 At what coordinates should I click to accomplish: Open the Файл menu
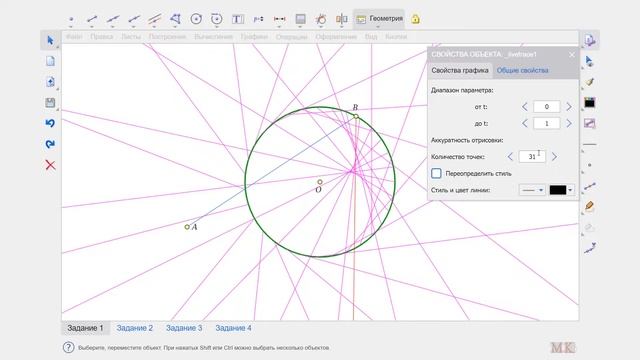coord(74,37)
